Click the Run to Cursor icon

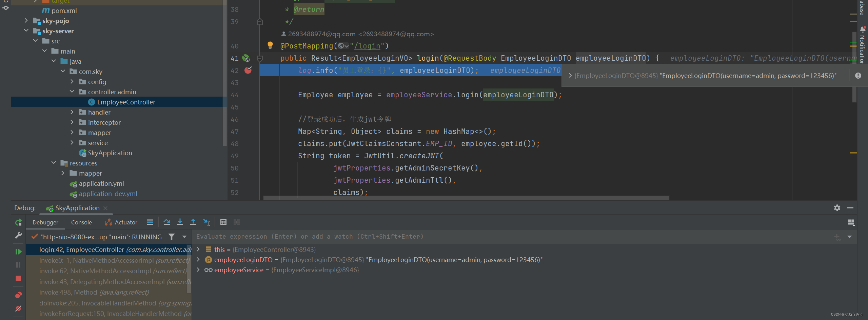click(207, 222)
